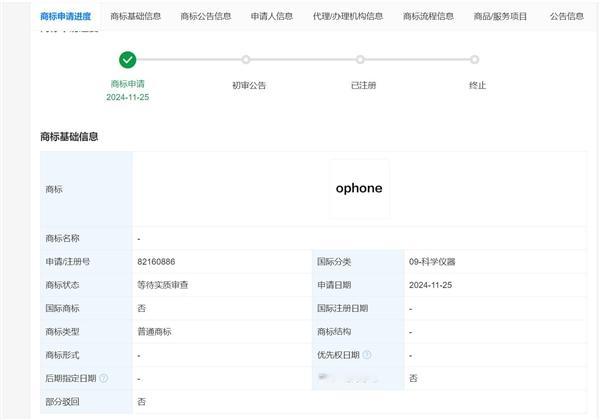Switch to the 商标基础信息 tab
This screenshot has height=420, width=600.
click(135, 16)
